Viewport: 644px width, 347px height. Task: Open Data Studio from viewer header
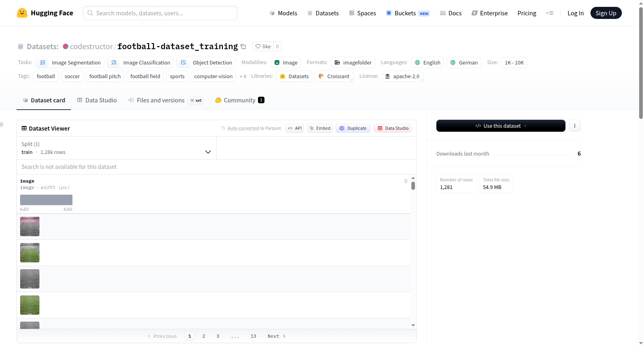(x=393, y=128)
